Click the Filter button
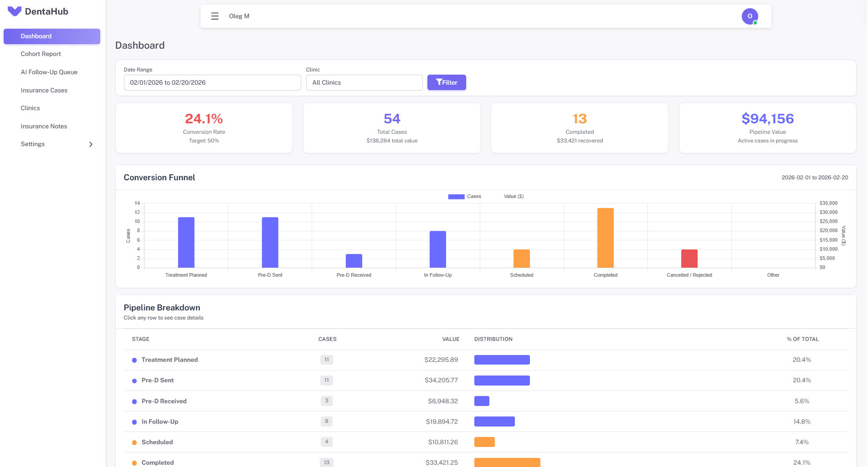The width and height of the screenshot is (868, 467). click(x=447, y=82)
